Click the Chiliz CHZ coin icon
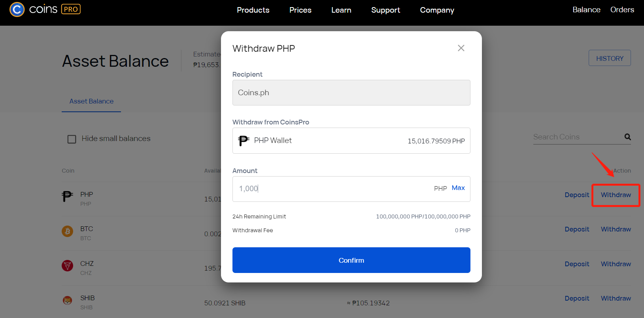 (x=67, y=266)
